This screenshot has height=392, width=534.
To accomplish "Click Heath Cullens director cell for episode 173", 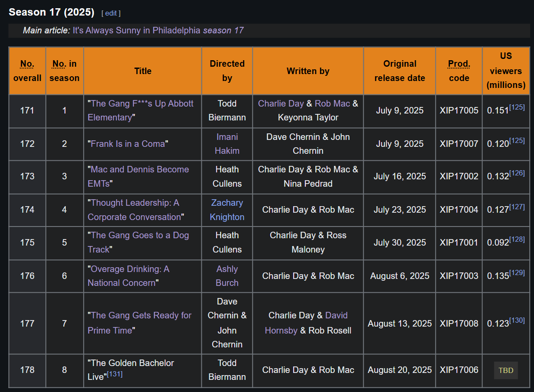I will (x=227, y=176).
